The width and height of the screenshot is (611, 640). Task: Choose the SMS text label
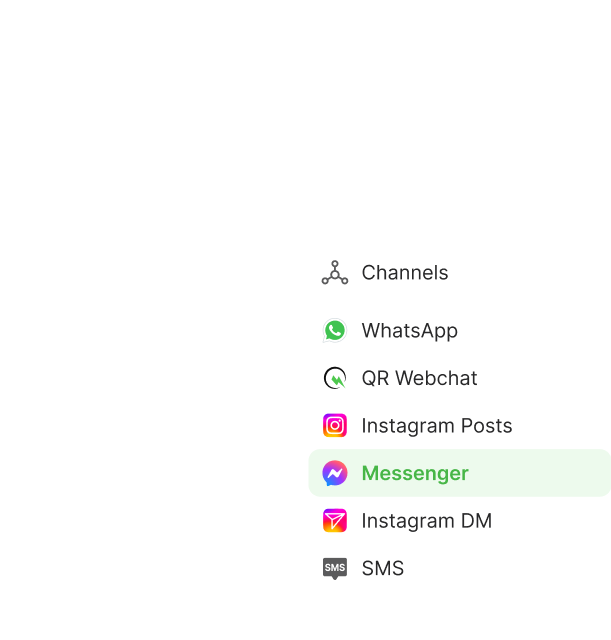point(382,568)
